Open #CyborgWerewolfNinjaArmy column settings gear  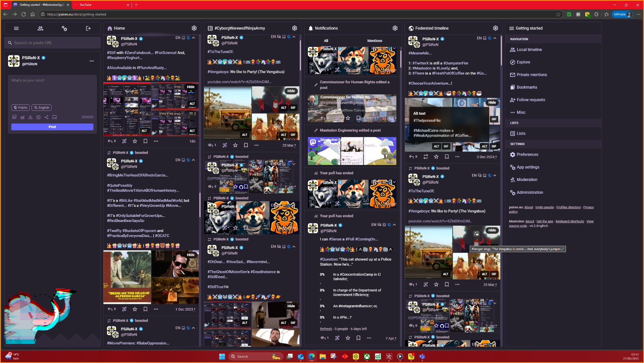[x=294, y=28]
